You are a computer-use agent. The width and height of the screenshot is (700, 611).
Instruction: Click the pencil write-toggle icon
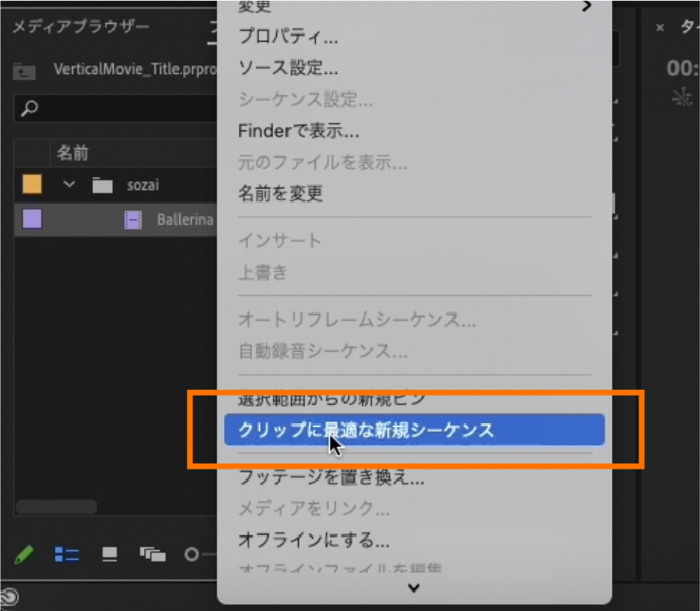(x=24, y=555)
